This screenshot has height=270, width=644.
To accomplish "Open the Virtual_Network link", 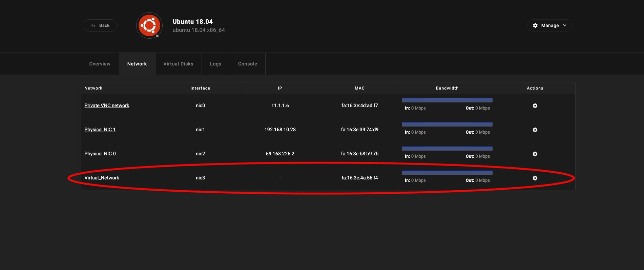I will [102, 178].
